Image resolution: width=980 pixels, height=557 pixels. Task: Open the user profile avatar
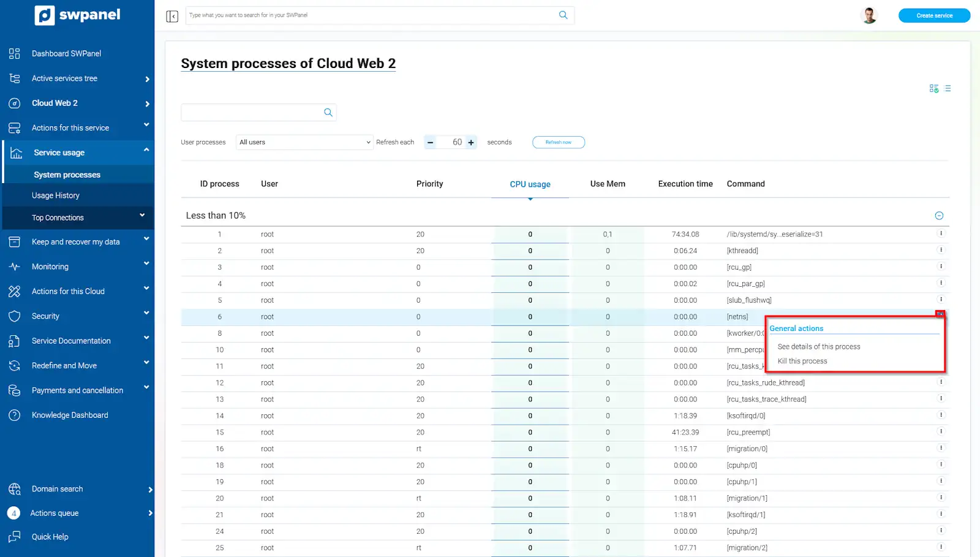[x=869, y=15]
